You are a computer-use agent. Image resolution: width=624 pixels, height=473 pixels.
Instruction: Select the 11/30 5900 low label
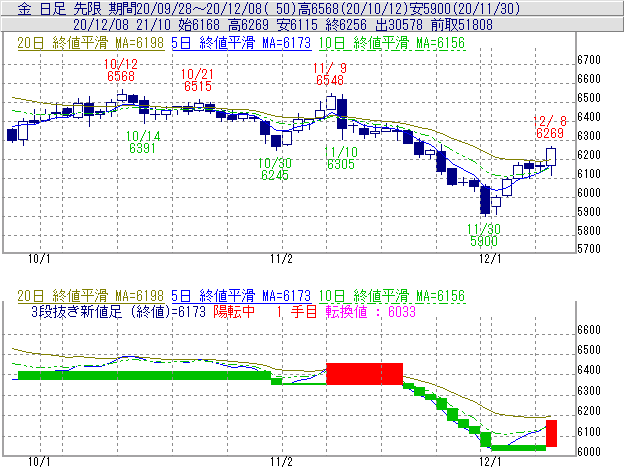pyautogui.click(x=484, y=235)
